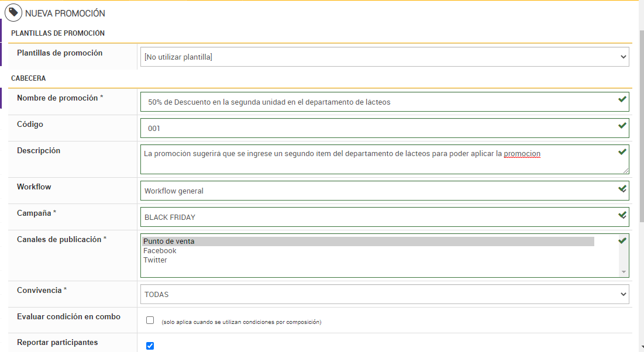644x352 pixels.
Task: Click the validation checkmark beside Workflow general
Action: click(623, 189)
